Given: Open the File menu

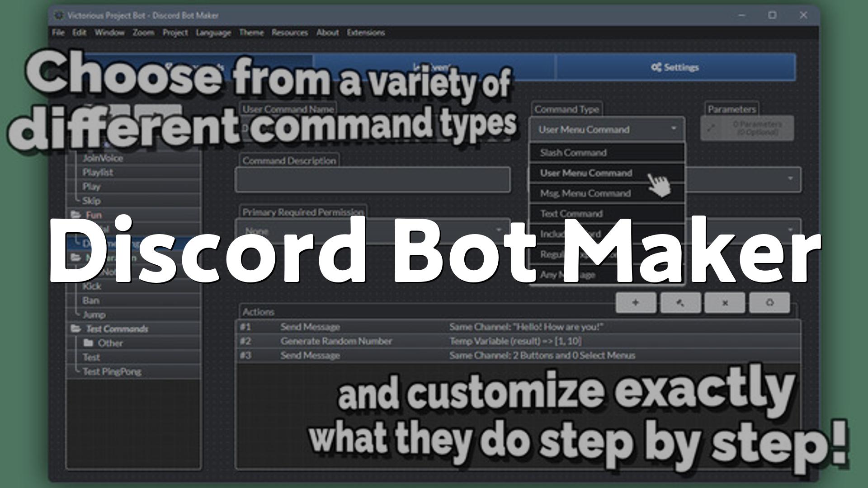Looking at the screenshot, I should tap(58, 33).
